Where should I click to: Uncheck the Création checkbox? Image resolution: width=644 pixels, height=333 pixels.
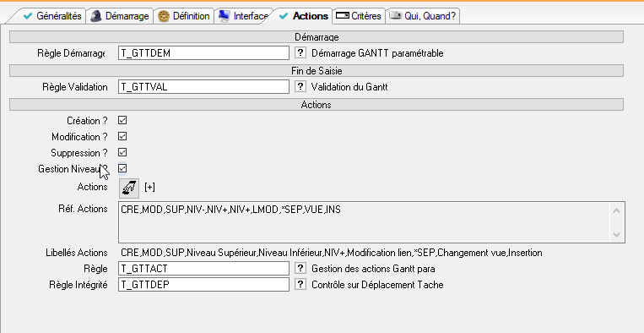[x=122, y=120]
